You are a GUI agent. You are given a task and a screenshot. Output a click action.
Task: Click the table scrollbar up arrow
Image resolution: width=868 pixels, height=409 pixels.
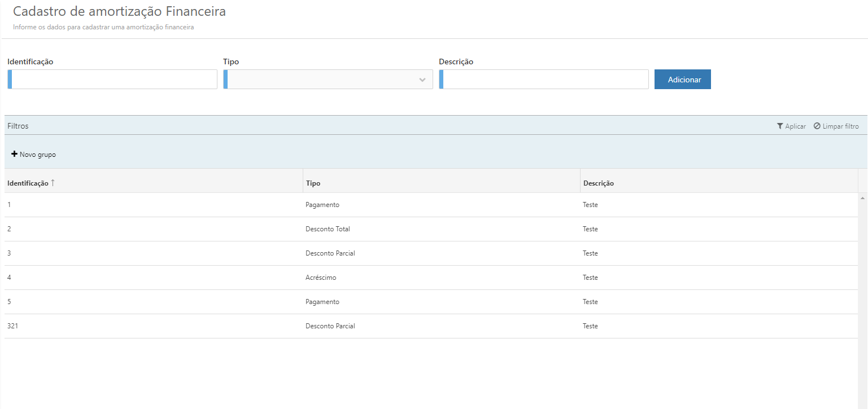862,198
